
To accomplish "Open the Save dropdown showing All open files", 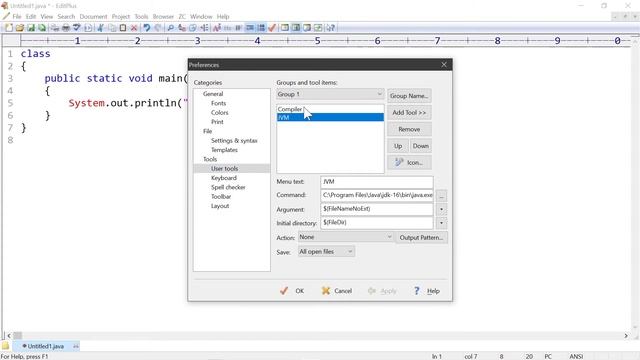I will point(326,251).
